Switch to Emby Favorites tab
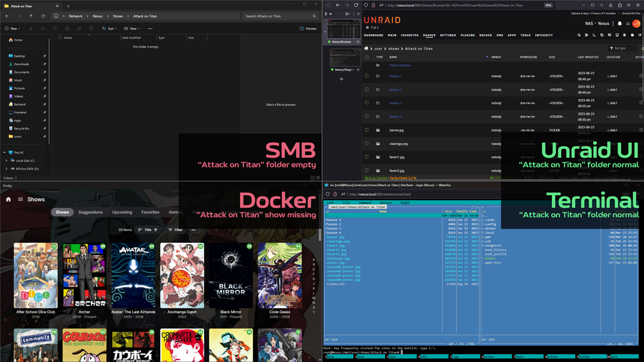This screenshot has height=362, width=644. pos(150,213)
